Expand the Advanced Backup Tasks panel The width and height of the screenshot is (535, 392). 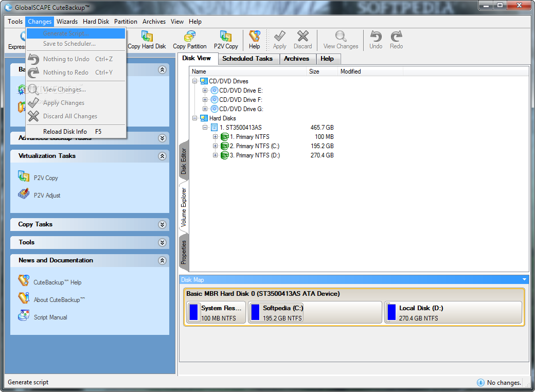point(162,138)
